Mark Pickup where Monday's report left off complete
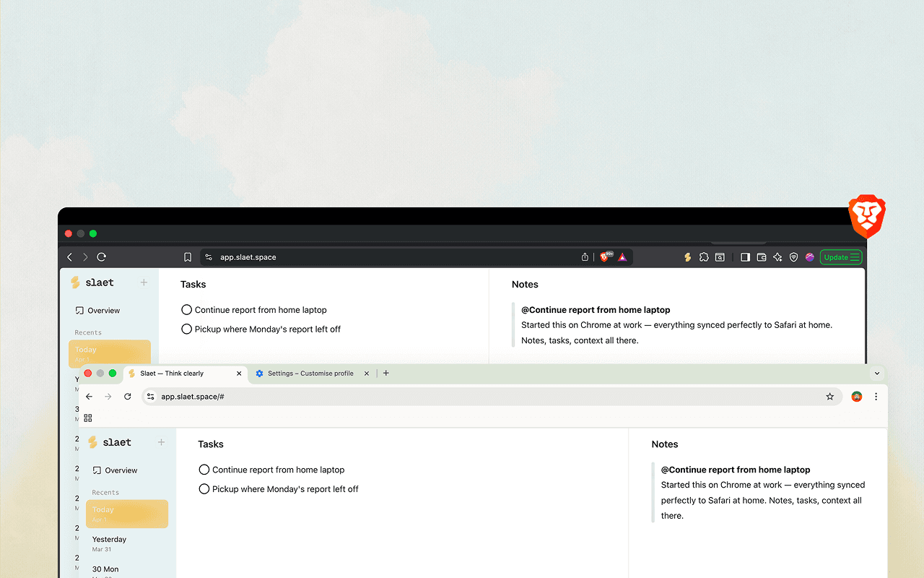Screen dimensions: 924x578 (186, 329)
